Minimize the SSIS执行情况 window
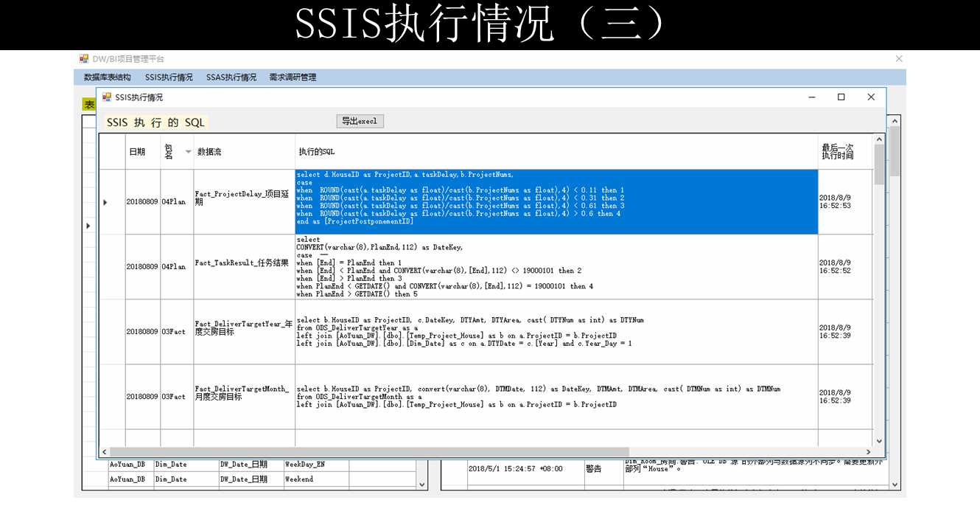This screenshot has width=980, height=531. [812, 97]
